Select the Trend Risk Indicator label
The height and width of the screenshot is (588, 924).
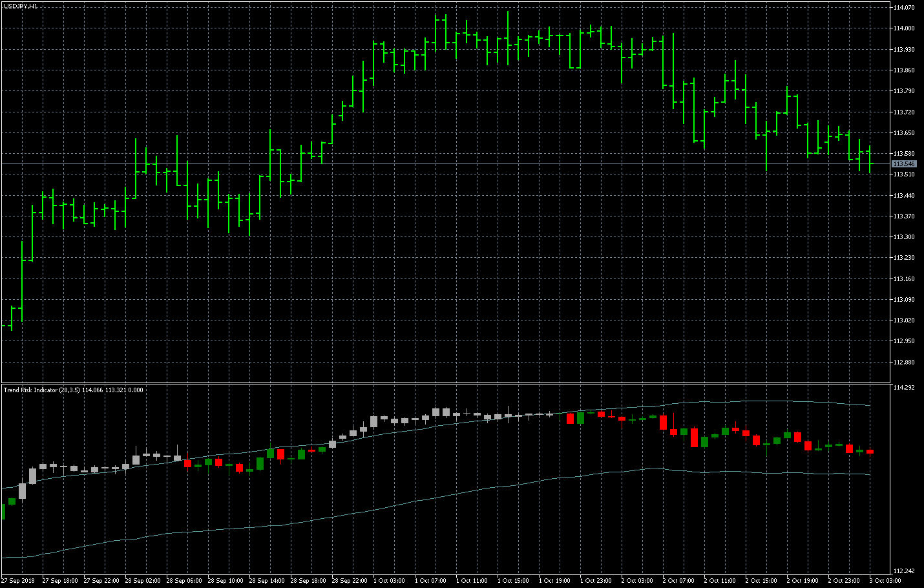[41, 390]
